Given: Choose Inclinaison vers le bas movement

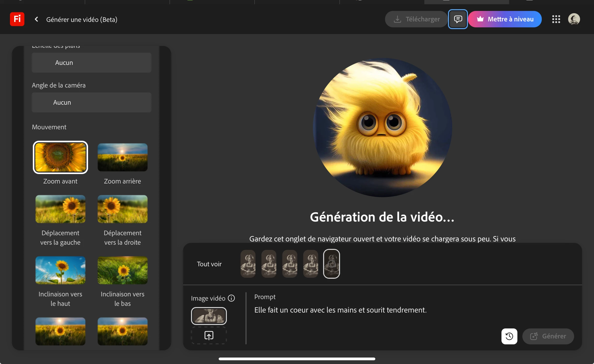Looking at the screenshot, I should coord(122,270).
